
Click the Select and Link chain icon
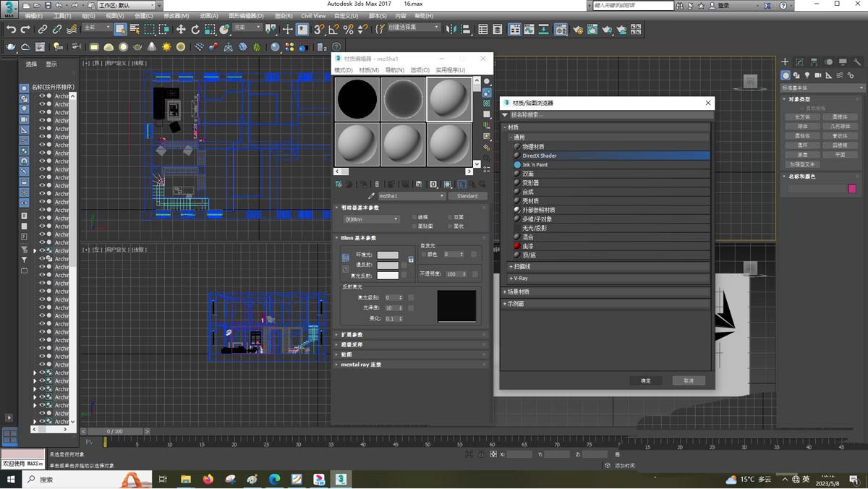point(43,30)
